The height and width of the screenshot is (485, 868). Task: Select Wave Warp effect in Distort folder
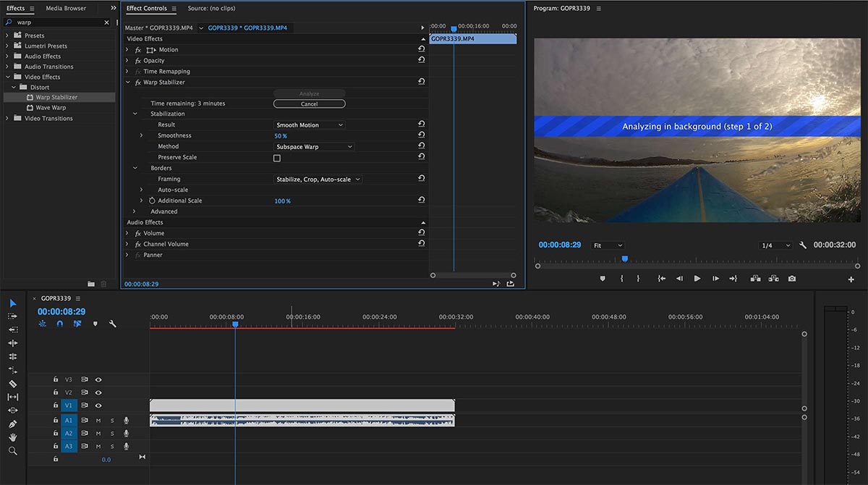coord(51,108)
